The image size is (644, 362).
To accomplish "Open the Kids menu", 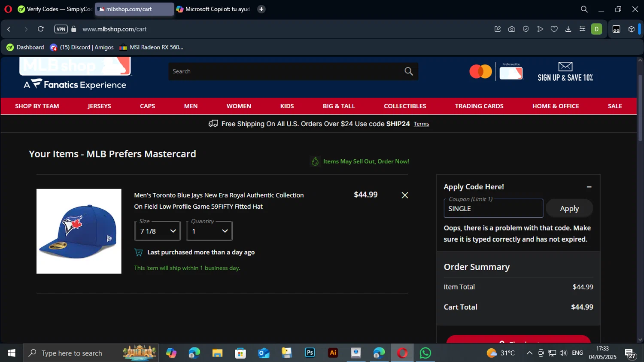I will click(287, 106).
